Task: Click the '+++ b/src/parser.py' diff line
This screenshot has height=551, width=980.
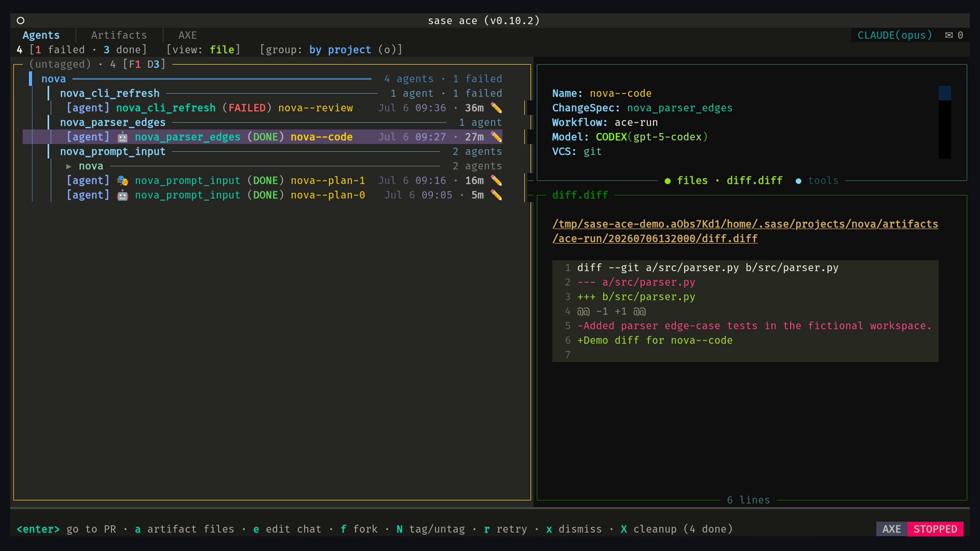Action: point(636,296)
